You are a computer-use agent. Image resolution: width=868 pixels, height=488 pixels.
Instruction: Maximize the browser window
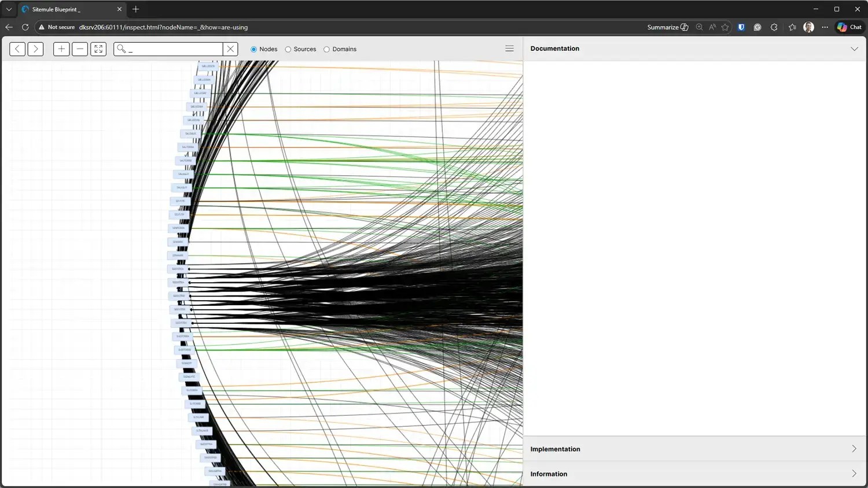pyautogui.click(x=837, y=9)
